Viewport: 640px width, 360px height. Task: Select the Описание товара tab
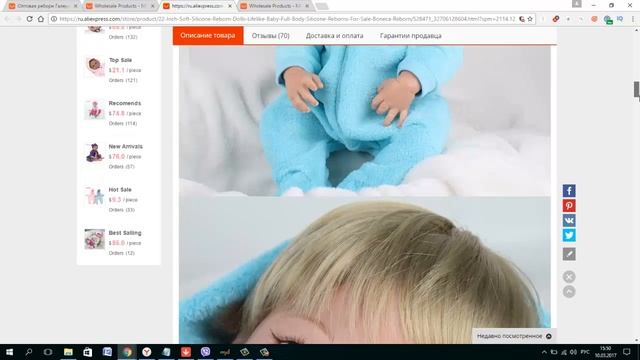click(x=208, y=36)
